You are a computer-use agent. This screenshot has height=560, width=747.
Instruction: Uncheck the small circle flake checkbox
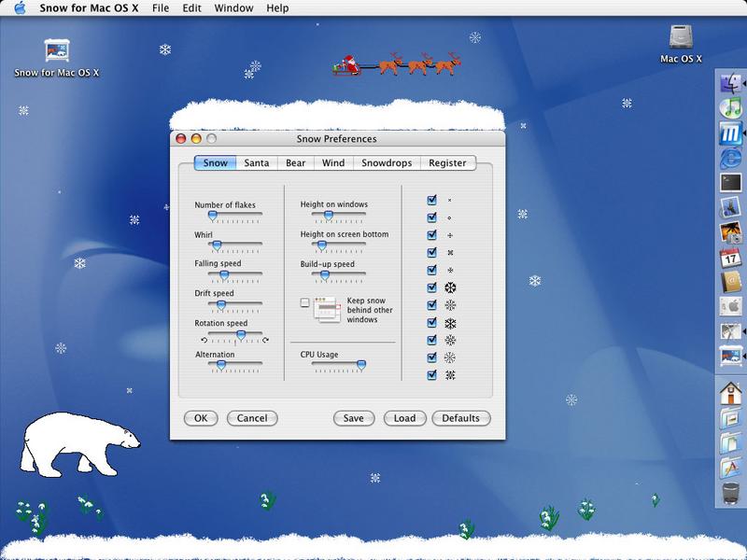coord(432,217)
